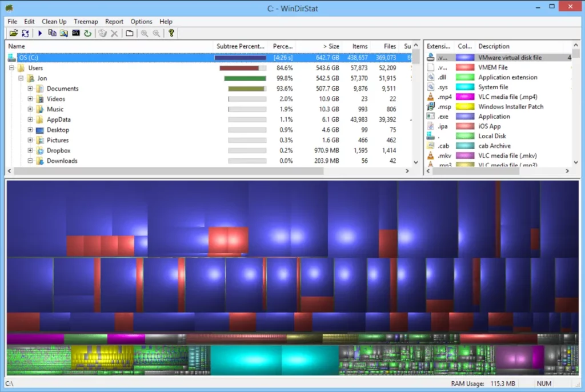Viewport: 585px width, 392px height.
Task: Open Command Prompt Here toolbar icon
Action: point(76,33)
